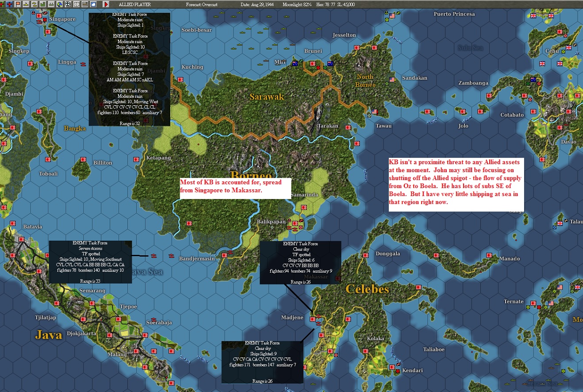Click the 'Soerabaja' base label
The image size is (583, 392).
click(159, 323)
